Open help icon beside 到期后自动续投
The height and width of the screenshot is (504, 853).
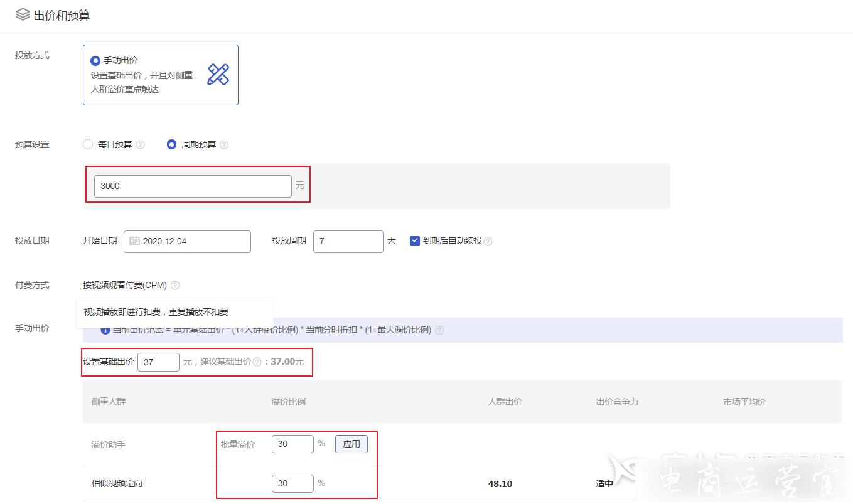click(x=488, y=242)
